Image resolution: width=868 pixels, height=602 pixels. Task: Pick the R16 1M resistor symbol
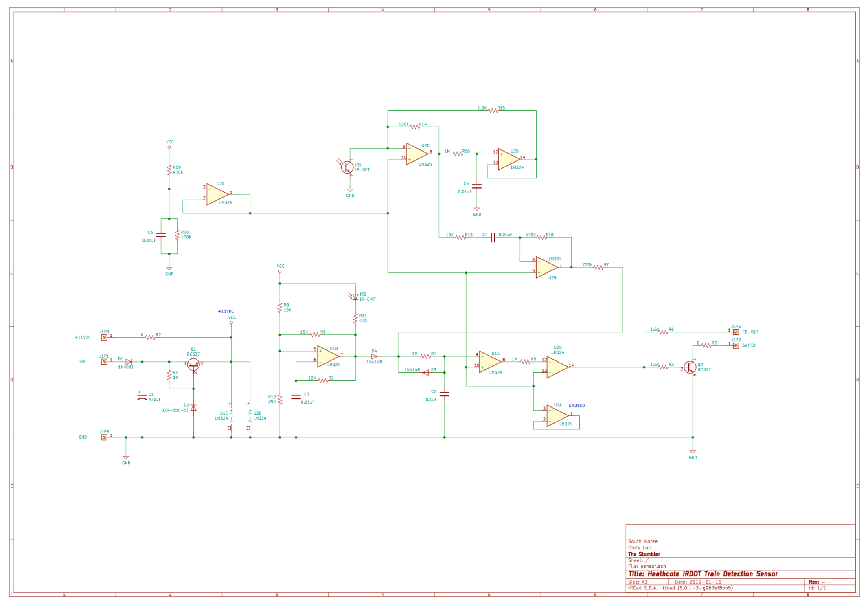pyautogui.click(x=458, y=154)
